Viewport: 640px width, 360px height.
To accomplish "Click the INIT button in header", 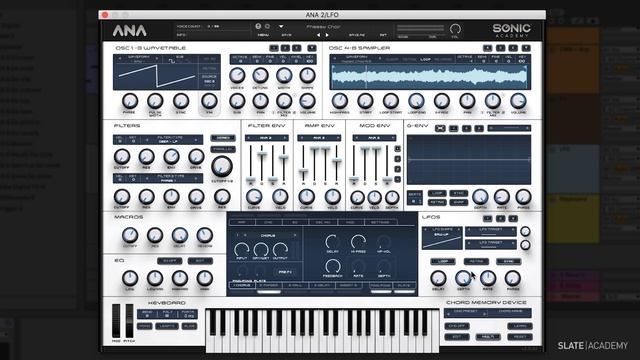I will pos(383,35).
